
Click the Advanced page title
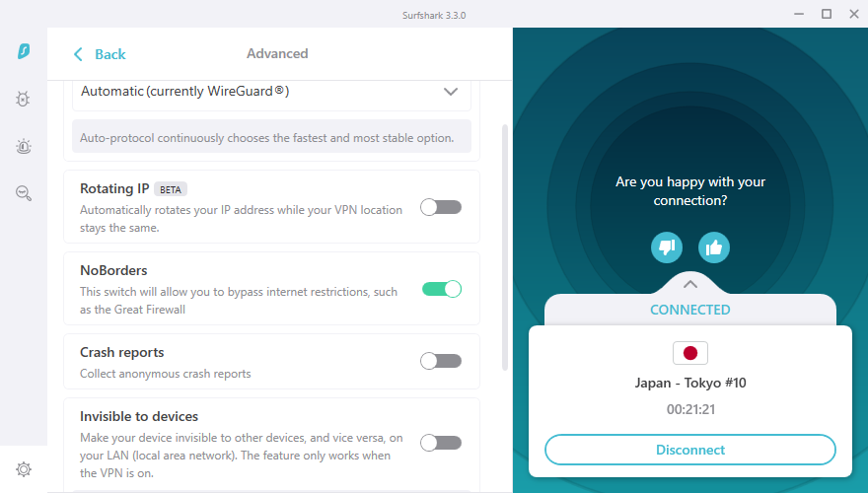(277, 53)
